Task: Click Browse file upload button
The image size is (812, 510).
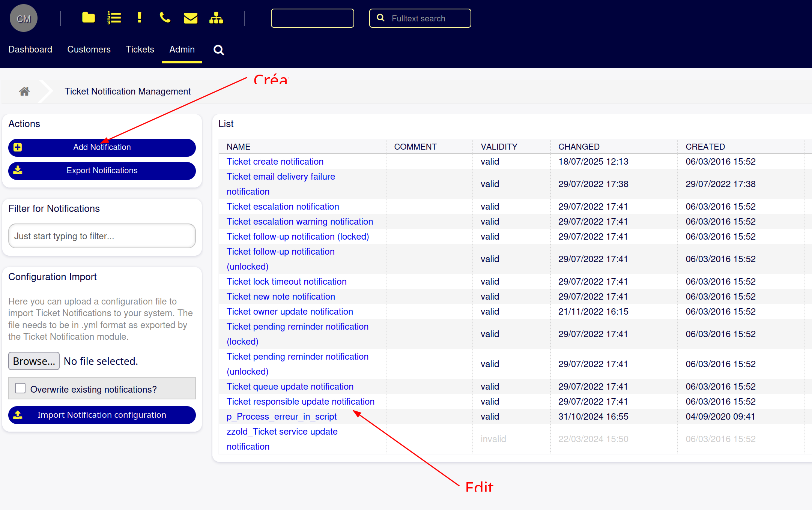Action: [34, 361]
